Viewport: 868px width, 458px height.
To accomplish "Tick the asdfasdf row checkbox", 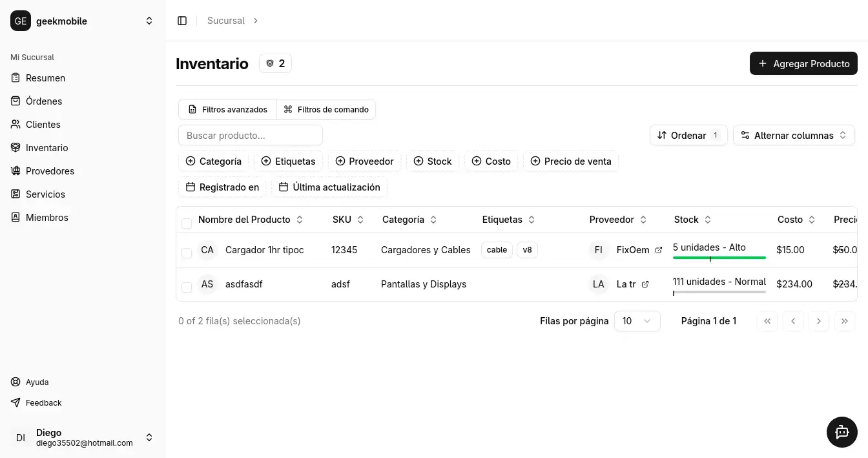I will (187, 287).
